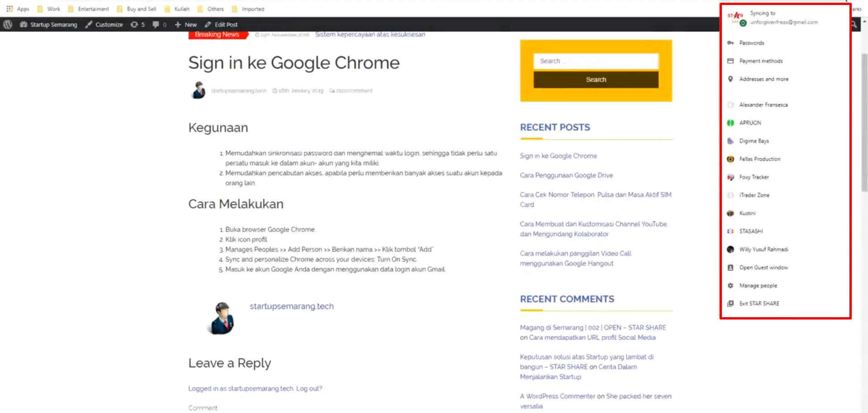Screen dimensions: 868x413
Task: Open the New content menu
Action: click(x=185, y=24)
